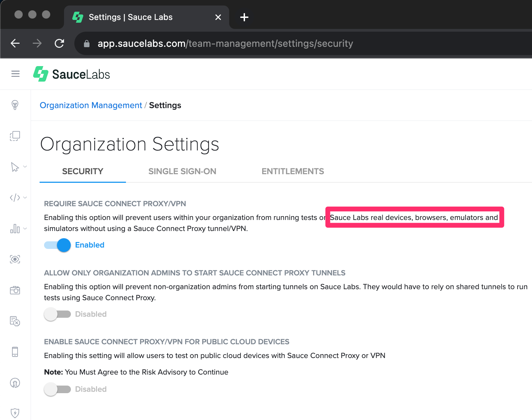Open the code brackets automated sidebar icon
The height and width of the screenshot is (420, 532).
point(15,198)
